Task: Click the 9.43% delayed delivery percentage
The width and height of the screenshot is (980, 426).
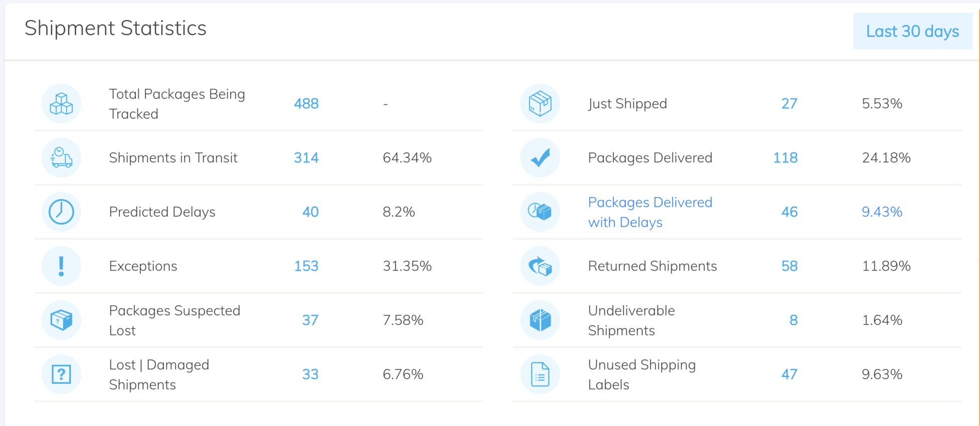Action: coord(882,212)
